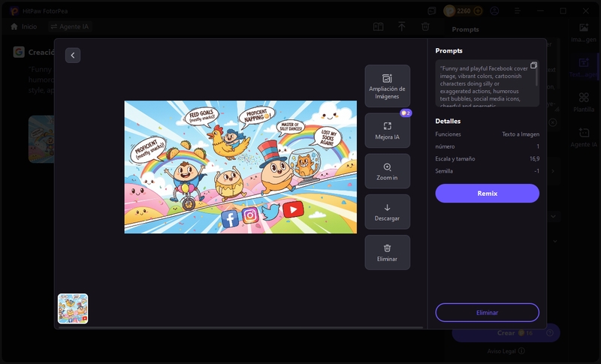The image size is (601, 364).
Task: Open the feedback message icon in the title bar
Action: click(431, 11)
